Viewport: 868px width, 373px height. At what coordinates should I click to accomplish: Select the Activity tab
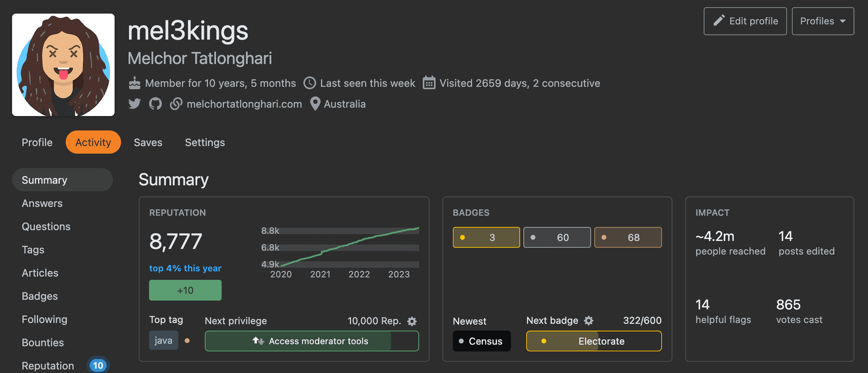pyautogui.click(x=93, y=142)
